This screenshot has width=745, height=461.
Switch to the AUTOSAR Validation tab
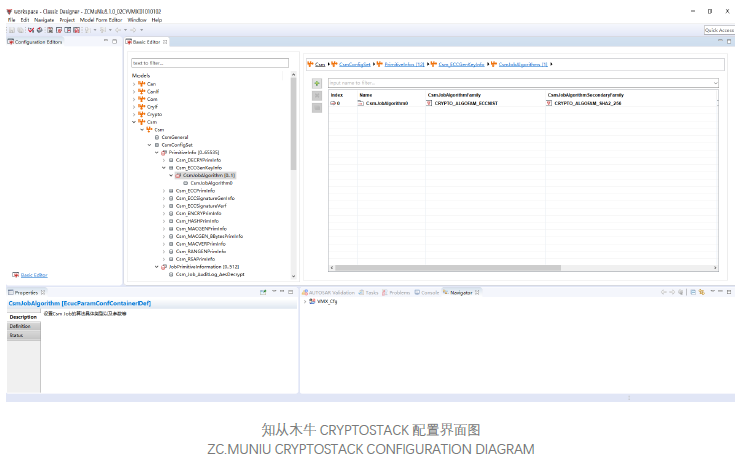(x=328, y=292)
